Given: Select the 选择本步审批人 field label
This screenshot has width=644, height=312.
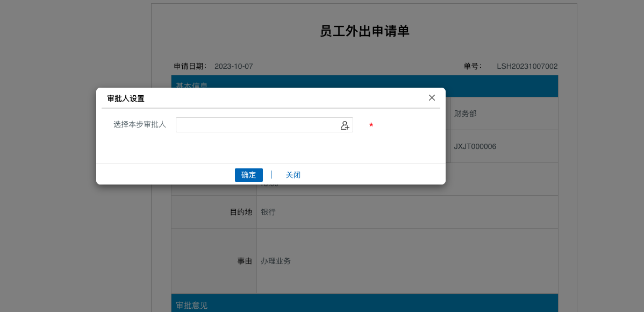Looking at the screenshot, I should point(140,124).
